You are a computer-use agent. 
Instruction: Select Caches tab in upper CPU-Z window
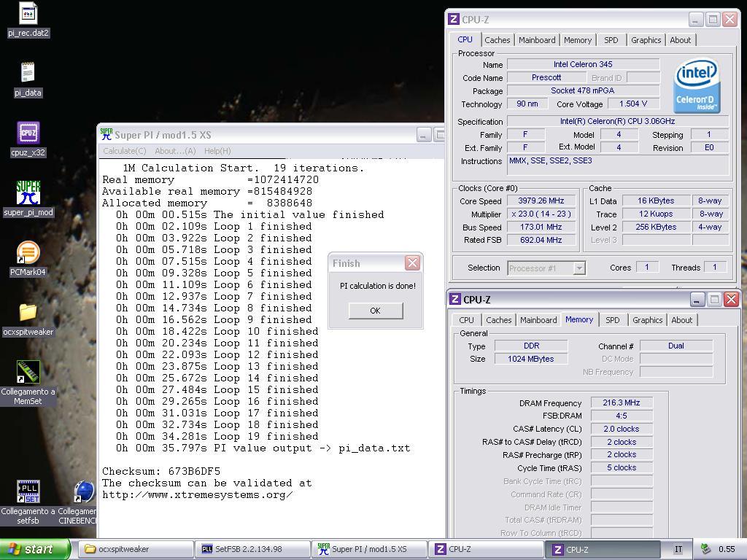tap(498, 40)
